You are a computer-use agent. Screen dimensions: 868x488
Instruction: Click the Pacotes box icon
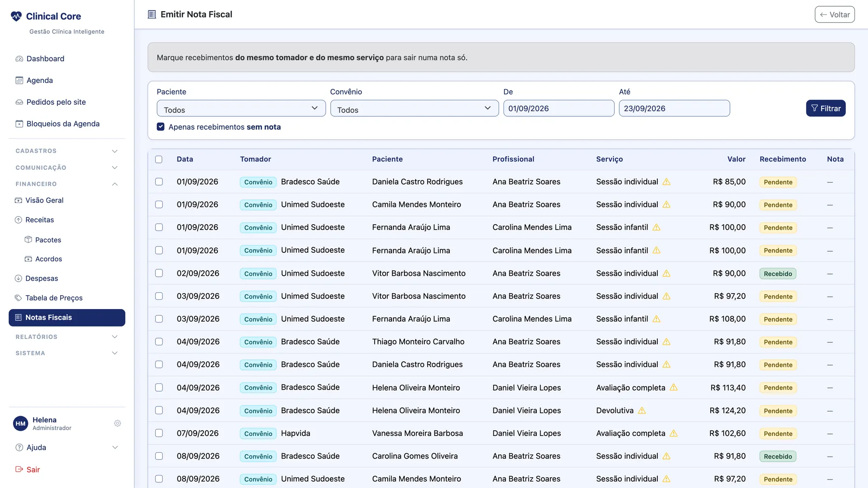click(28, 240)
